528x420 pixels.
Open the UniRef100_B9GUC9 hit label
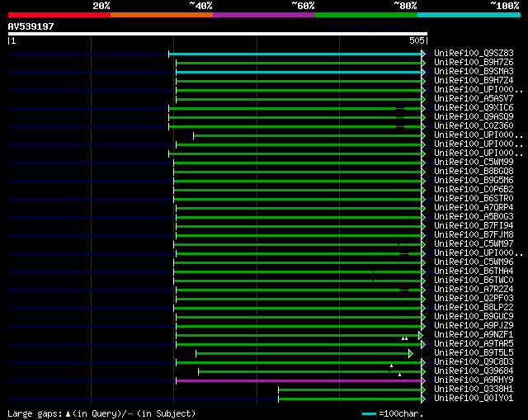click(474, 317)
